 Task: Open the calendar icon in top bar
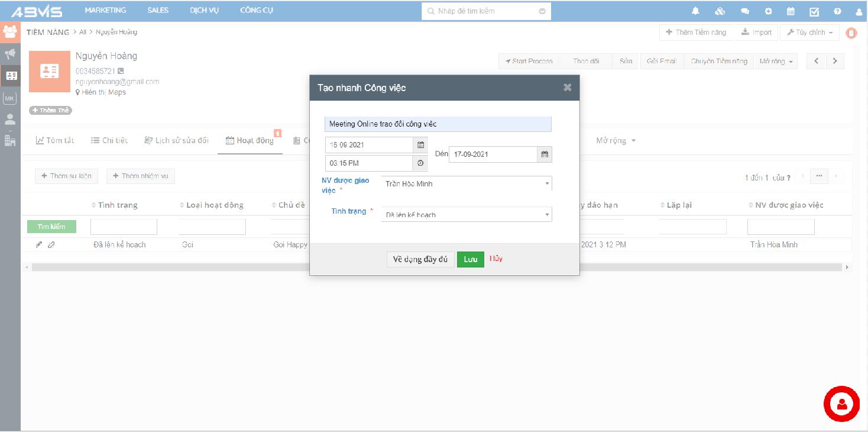[791, 11]
